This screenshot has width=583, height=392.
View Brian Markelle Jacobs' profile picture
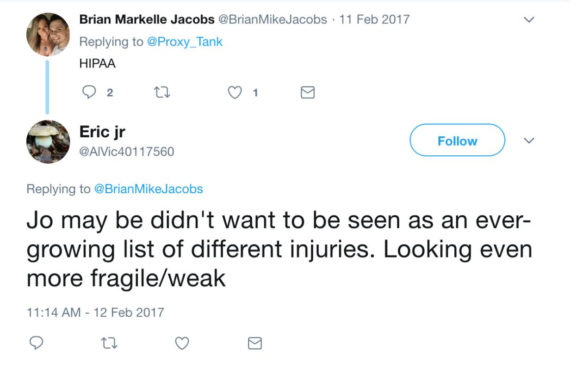pyautogui.click(x=48, y=34)
